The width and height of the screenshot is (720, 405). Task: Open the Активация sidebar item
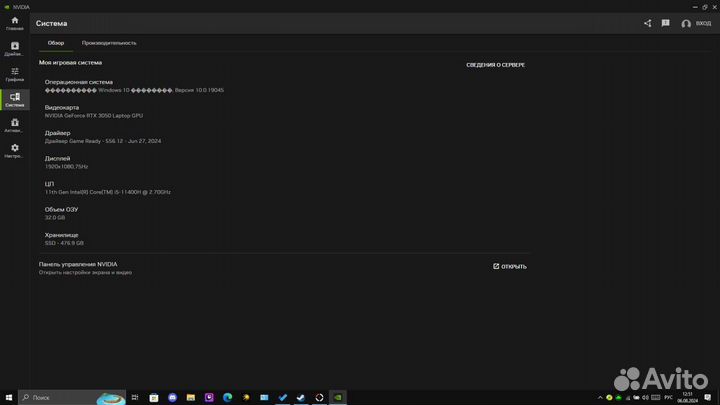point(14,125)
